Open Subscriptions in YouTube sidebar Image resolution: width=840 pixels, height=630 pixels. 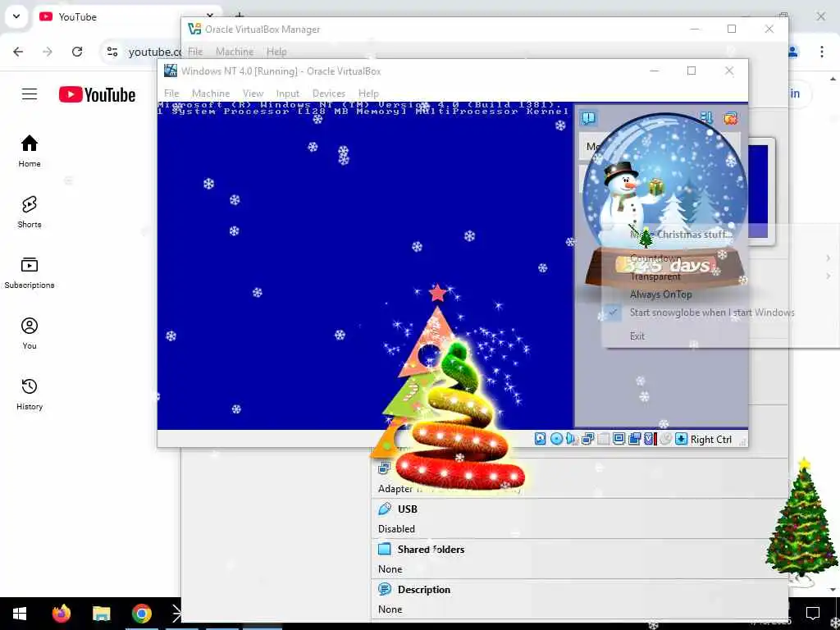(30, 272)
